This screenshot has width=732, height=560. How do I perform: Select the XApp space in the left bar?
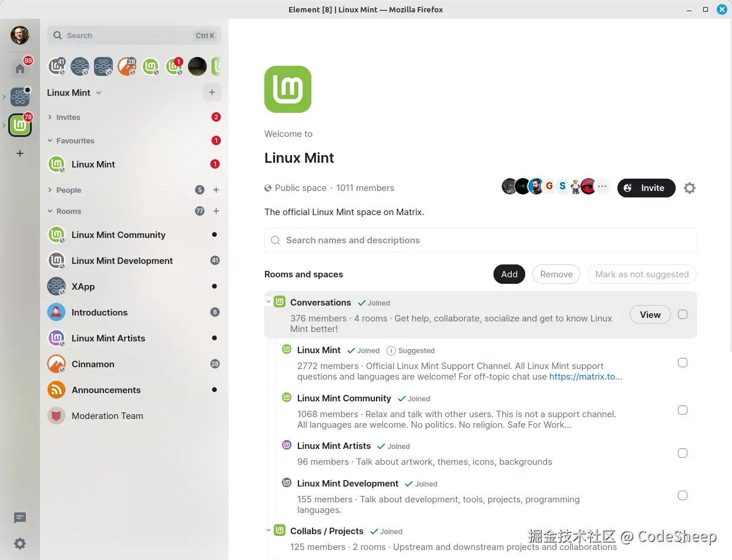[x=20, y=96]
